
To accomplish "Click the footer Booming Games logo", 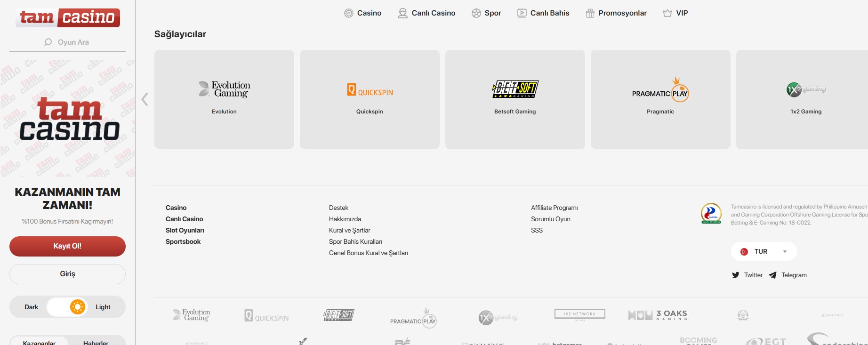I will (699, 340).
